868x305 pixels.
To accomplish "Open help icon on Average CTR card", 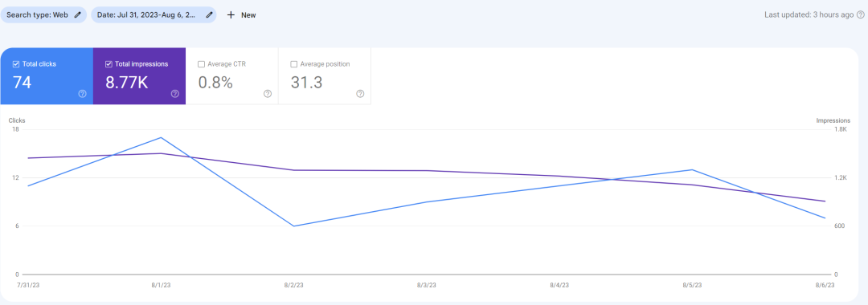I will (268, 94).
